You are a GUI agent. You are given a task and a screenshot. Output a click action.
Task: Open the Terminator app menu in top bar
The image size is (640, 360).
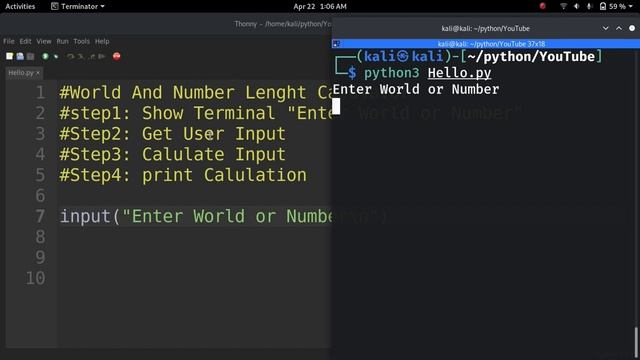coord(78,6)
